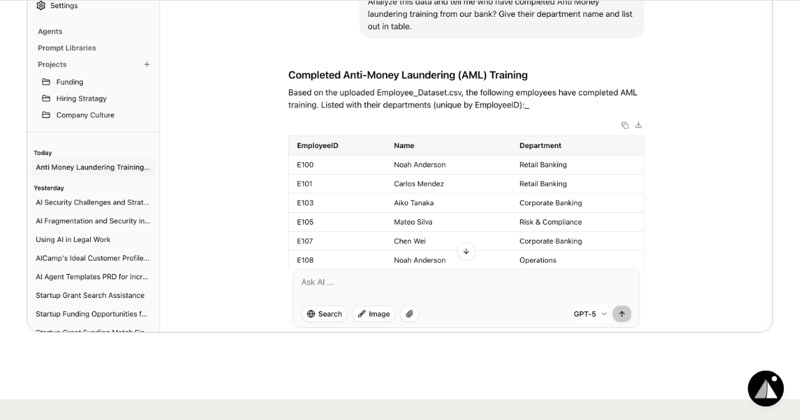This screenshot has width=800, height=420.
Task: Send message with up-arrow button
Action: 621,314
